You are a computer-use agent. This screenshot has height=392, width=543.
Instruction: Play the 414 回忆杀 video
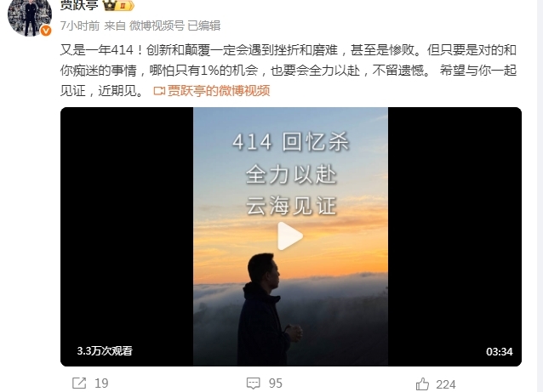[290, 236]
